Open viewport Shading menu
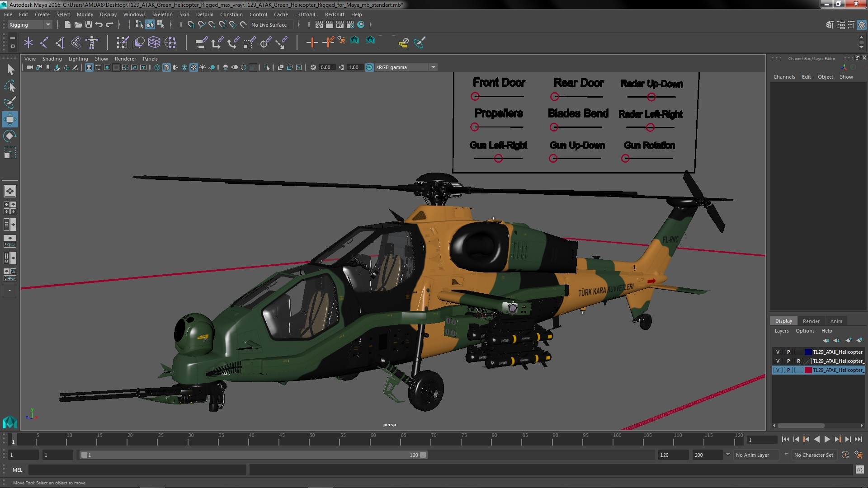Screen dimensions: 868x488 pos(52,59)
